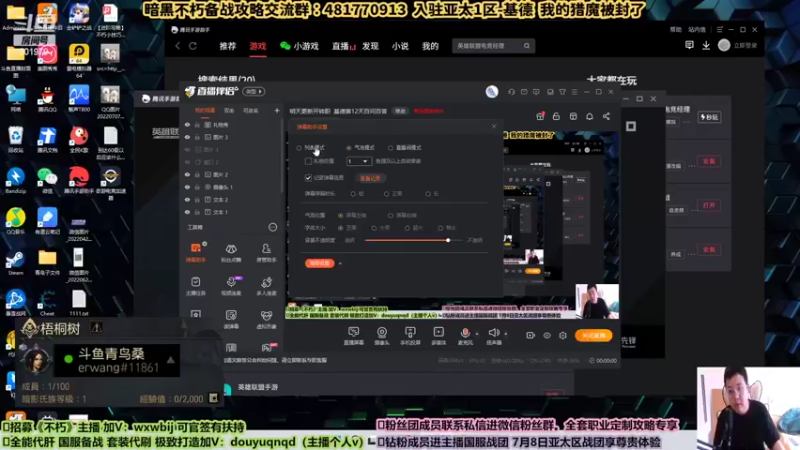Image resolution: width=800 pixels, height=450 pixels.
Task: Open the Steam desktop shortcut
Action: pyautogui.click(x=15, y=263)
